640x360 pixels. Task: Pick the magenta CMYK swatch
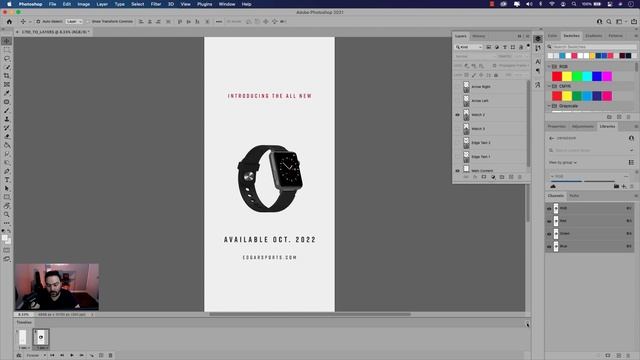[x=607, y=96]
